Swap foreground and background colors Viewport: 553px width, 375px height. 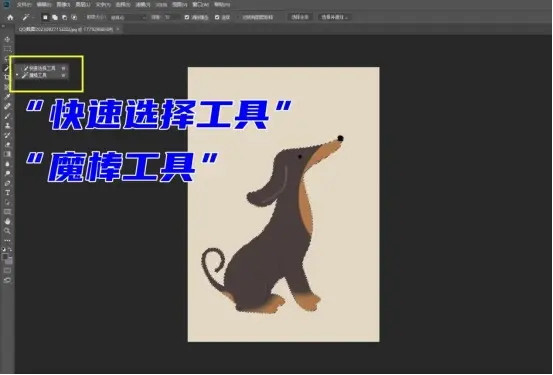click(x=10, y=249)
